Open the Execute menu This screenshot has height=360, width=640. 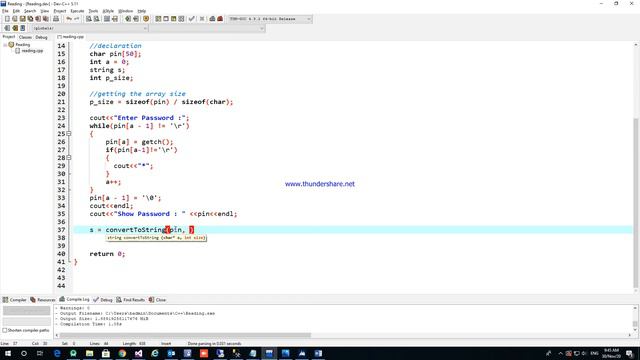pos(77,11)
